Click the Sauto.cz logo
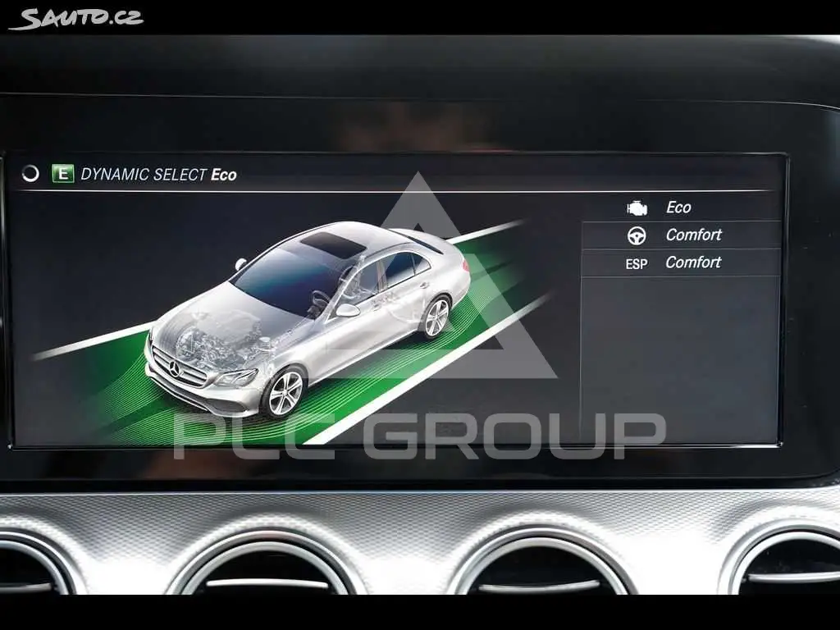Image resolution: width=840 pixels, height=630 pixels. 76,18
